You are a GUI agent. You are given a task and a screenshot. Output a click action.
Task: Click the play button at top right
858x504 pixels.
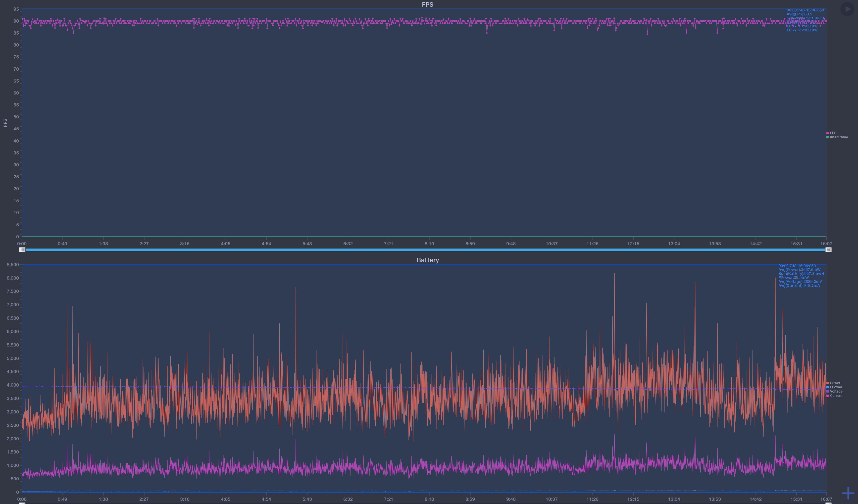coord(847,9)
